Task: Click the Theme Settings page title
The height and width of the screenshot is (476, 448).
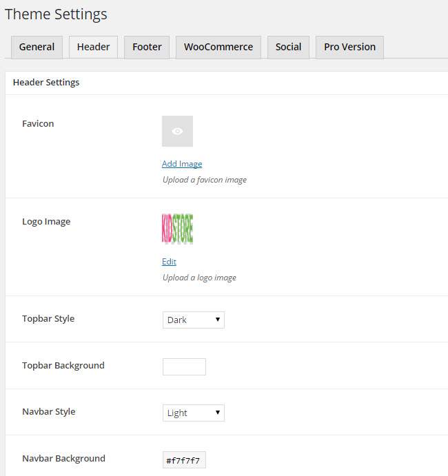Action: [x=56, y=14]
